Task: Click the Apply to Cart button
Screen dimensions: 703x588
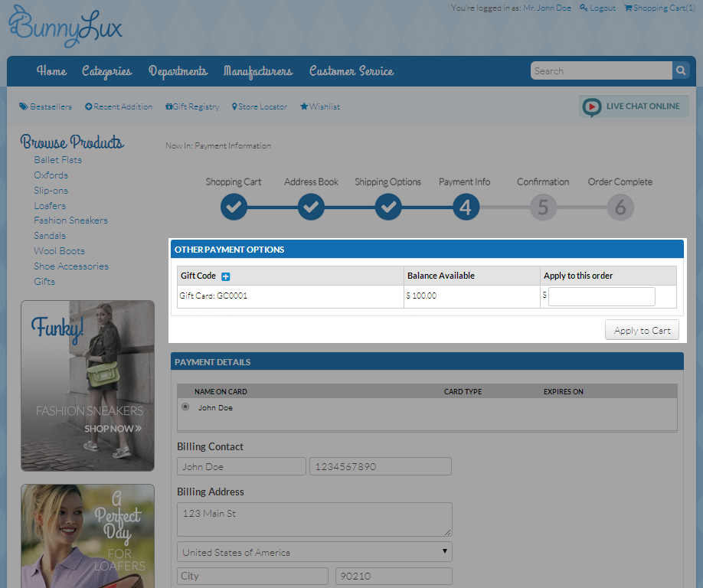Action: point(642,330)
